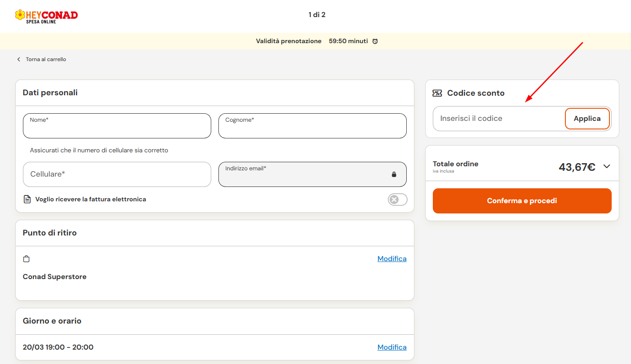631x364 pixels.
Task: Click into the Cellulare phone field
Action: (x=117, y=174)
